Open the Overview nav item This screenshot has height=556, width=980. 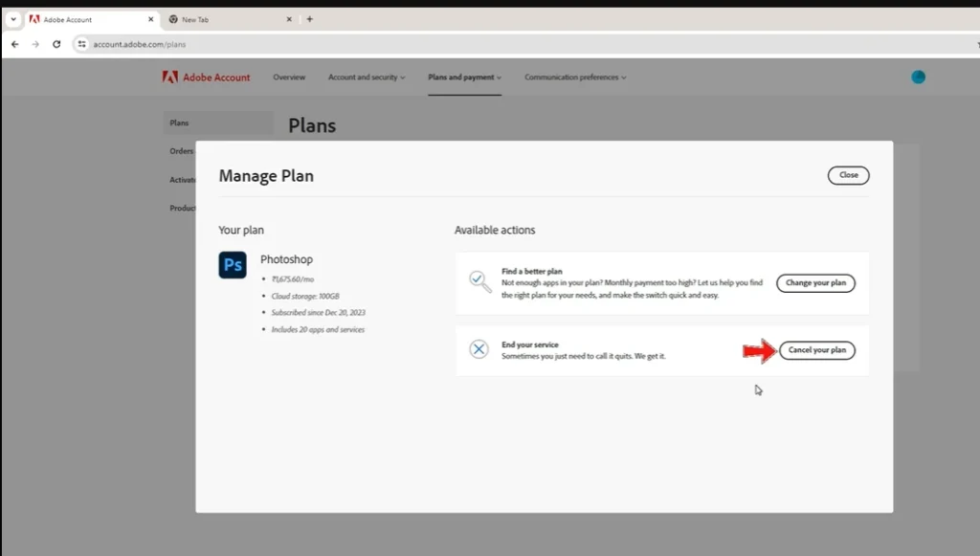click(289, 77)
